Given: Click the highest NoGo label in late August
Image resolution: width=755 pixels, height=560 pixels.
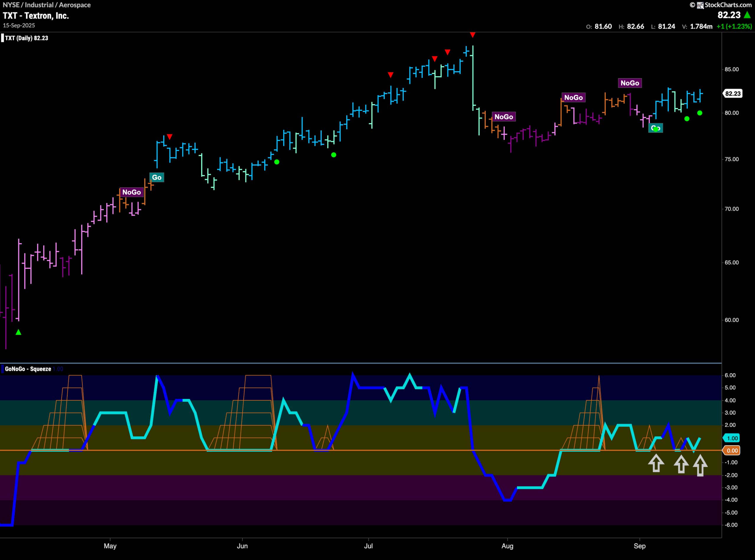Looking at the screenshot, I should [630, 83].
